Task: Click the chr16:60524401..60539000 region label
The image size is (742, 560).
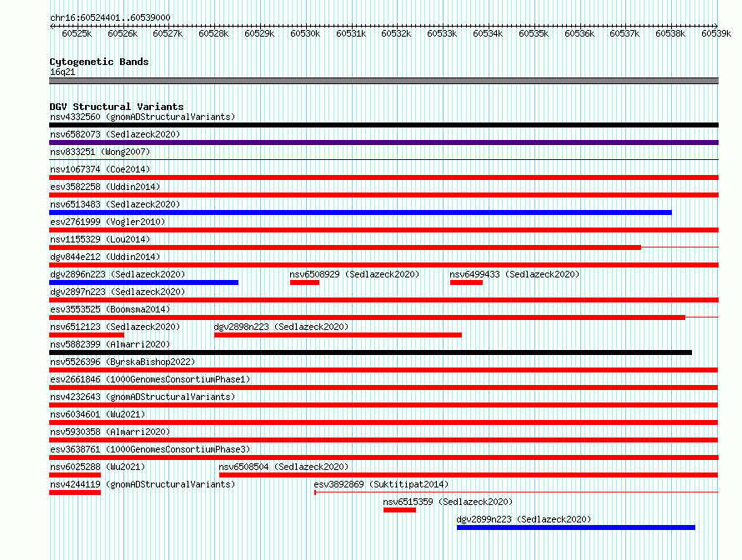Action: pos(110,17)
